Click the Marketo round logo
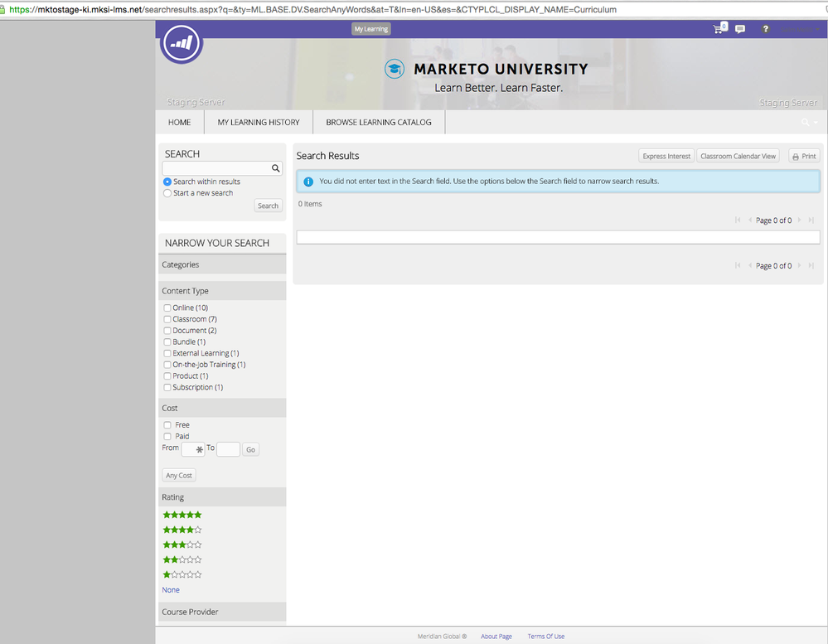 pyautogui.click(x=182, y=43)
